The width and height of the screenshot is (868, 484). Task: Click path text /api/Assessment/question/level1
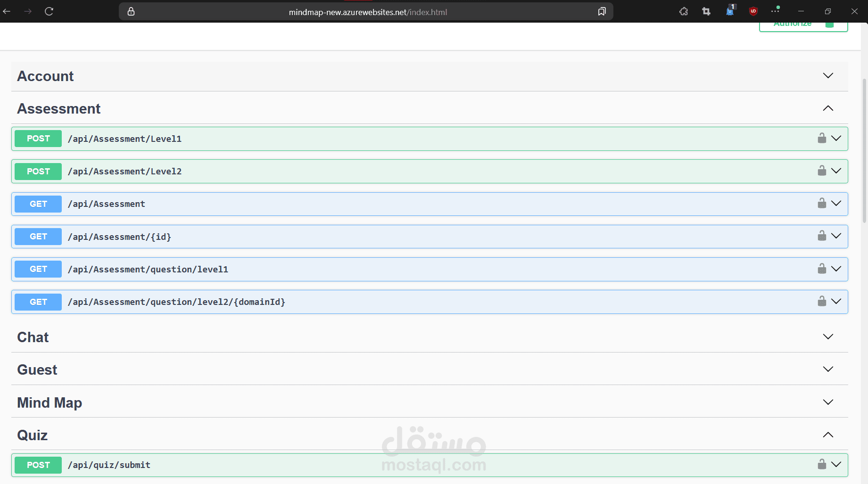click(x=148, y=269)
